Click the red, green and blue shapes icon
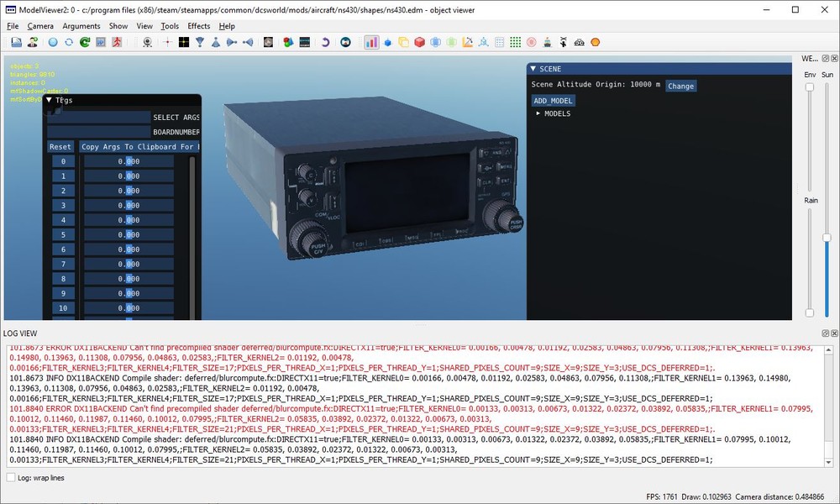Image resolution: width=840 pixels, height=504 pixels. (288, 42)
